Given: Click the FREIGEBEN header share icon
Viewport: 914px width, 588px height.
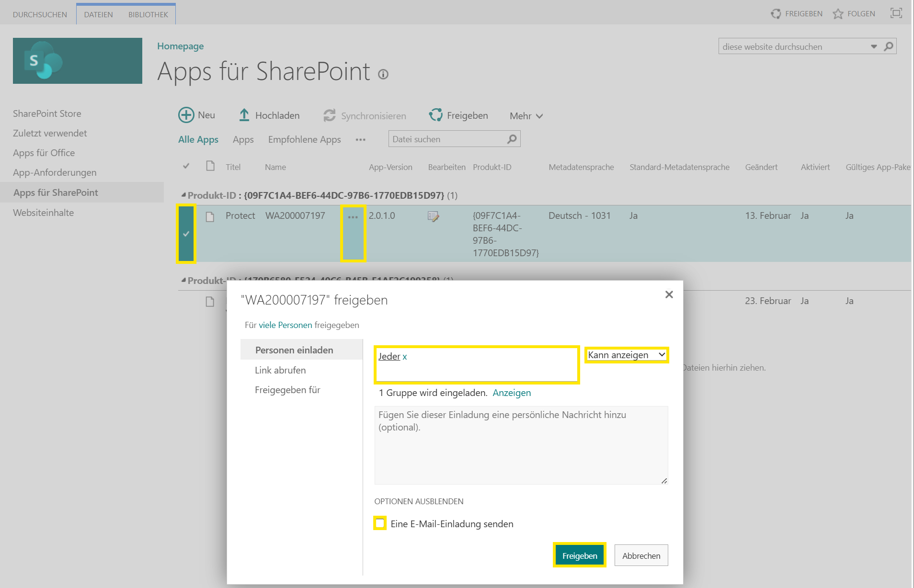Looking at the screenshot, I should coord(776,14).
